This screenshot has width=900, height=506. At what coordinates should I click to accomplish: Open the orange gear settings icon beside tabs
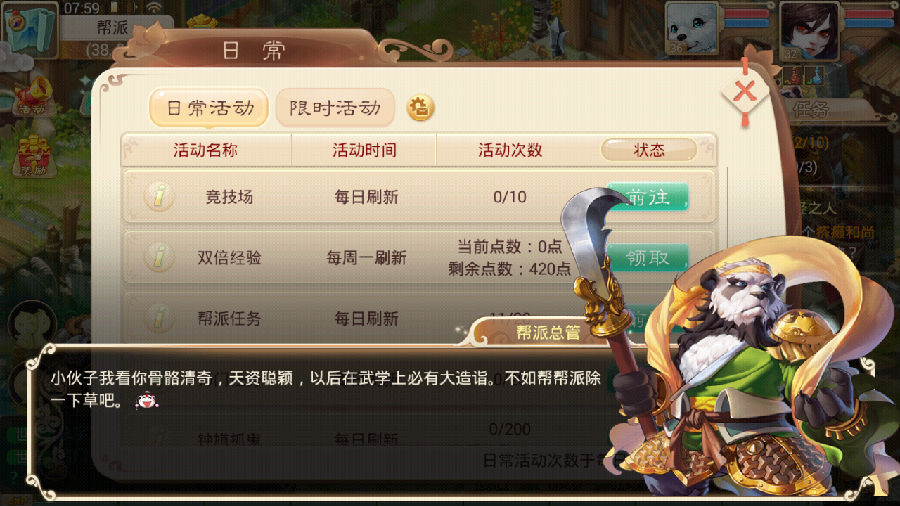[420, 107]
